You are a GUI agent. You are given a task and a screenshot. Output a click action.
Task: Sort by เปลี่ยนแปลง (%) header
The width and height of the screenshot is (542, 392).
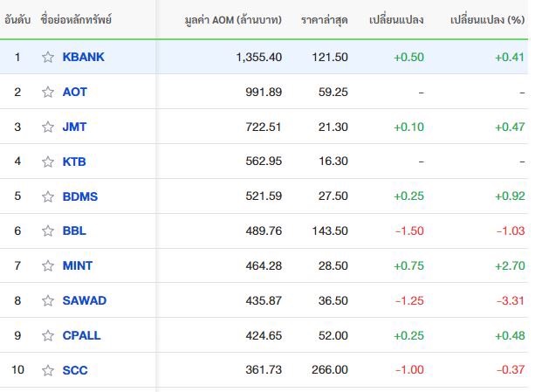[488, 19]
